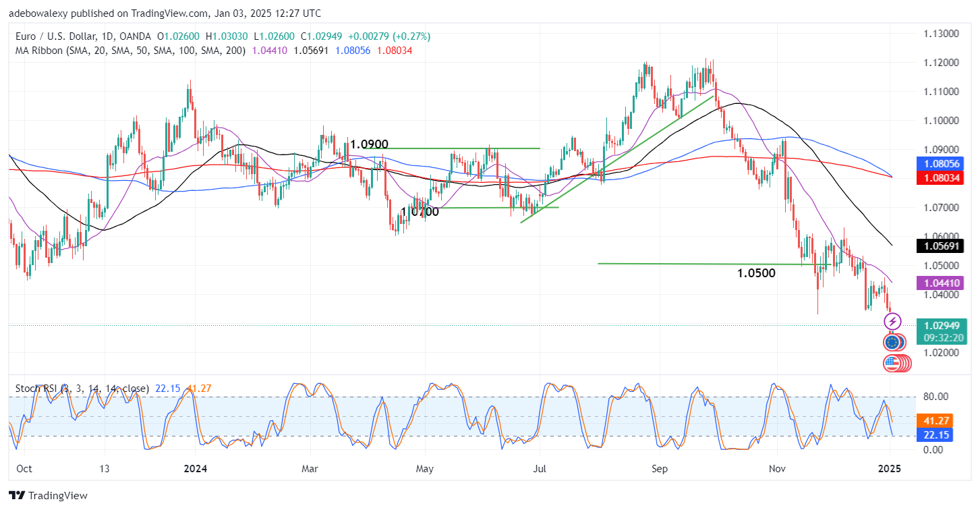This screenshot has width=980, height=510.
Task: Open the Stoch RSI indicator legend
Action: [x=82, y=389]
